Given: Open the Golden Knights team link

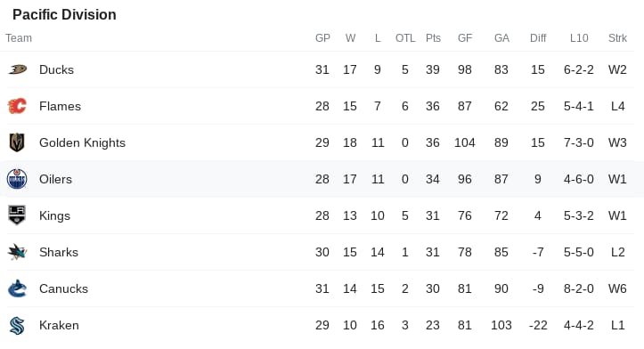Looking at the screenshot, I should (x=82, y=142).
